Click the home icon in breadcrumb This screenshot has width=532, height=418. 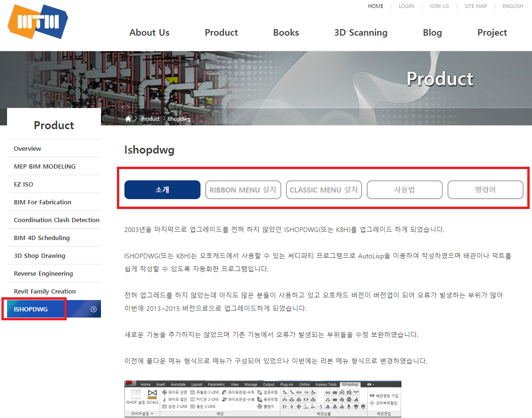pyautogui.click(x=128, y=119)
